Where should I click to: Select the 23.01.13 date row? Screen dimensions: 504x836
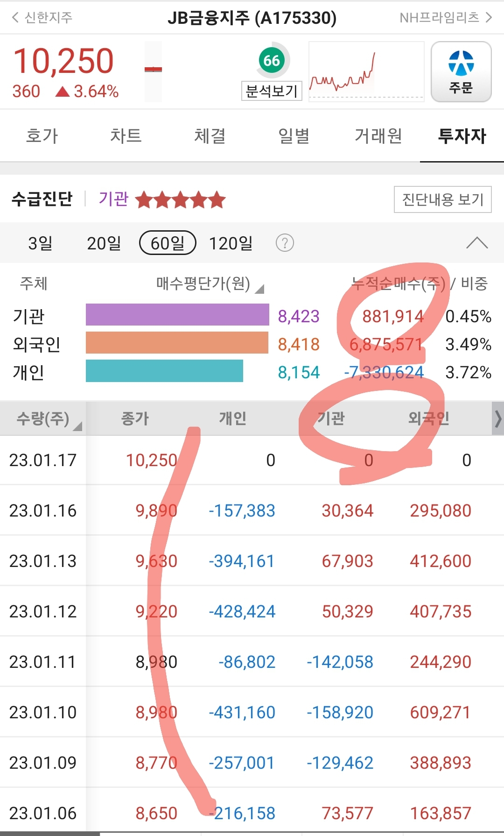pyautogui.click(x=252, y=561)
